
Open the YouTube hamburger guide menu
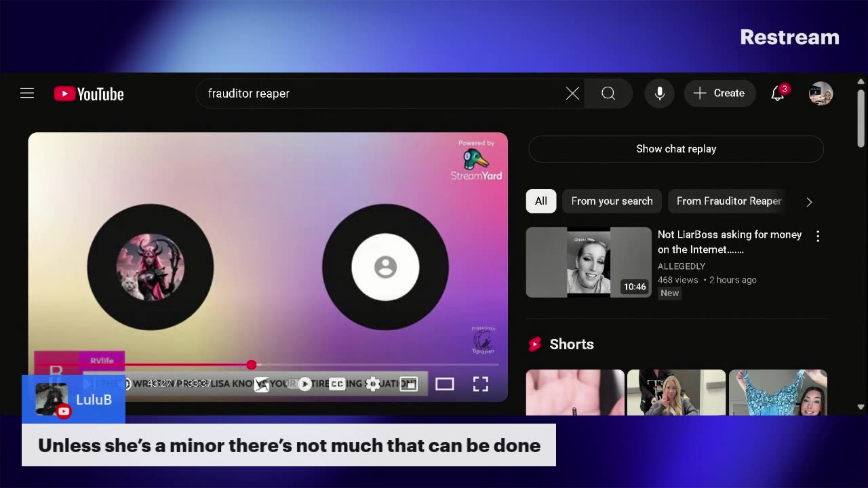(27, 94)
